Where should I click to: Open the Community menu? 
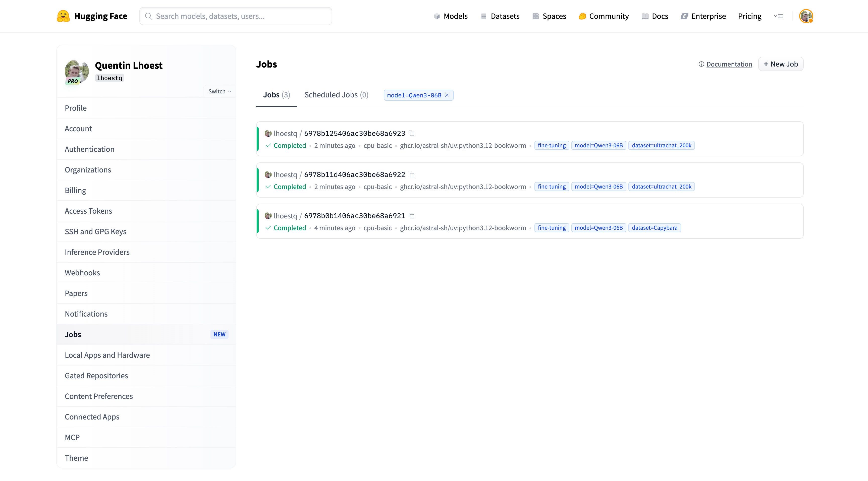click(604, 16)
